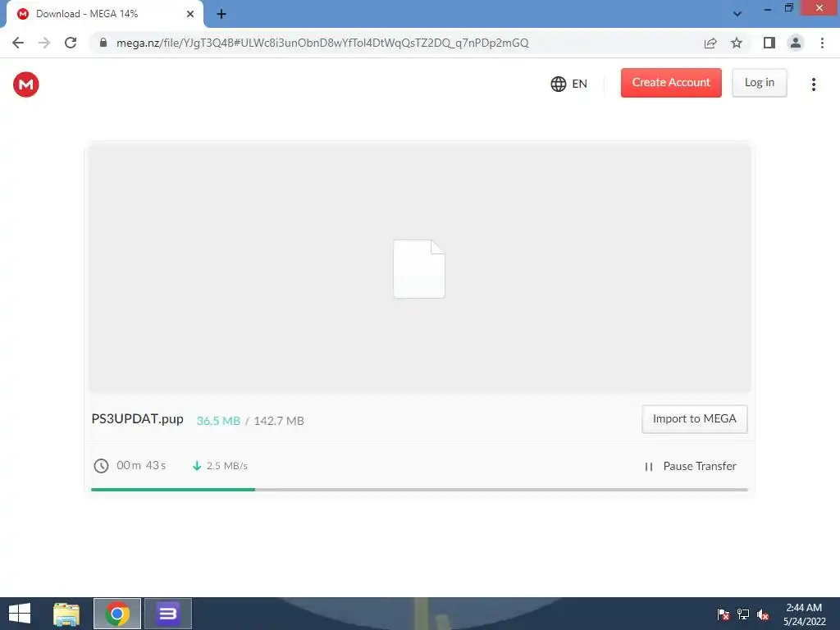Image resolution: width=840 pixels, height=630 pixels.
Task: Bookmark this page with star icon
Action: pos(737,43)
